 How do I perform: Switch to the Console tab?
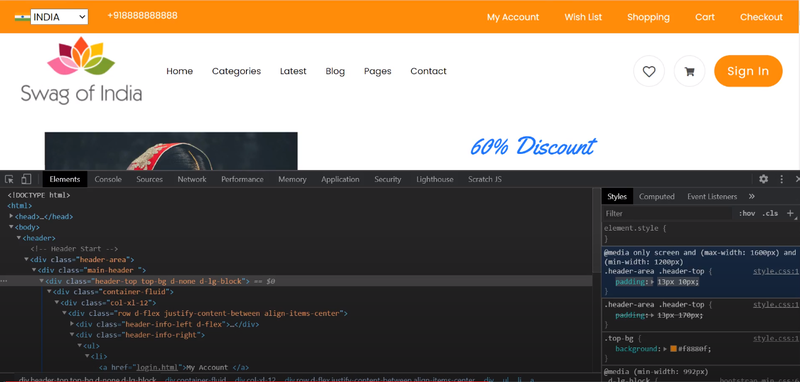[108, 179]
